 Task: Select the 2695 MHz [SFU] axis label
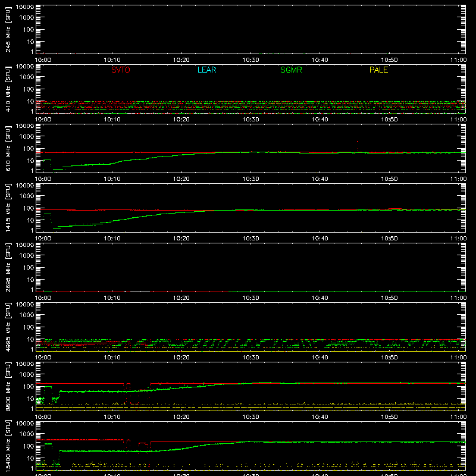coord(8,267)
